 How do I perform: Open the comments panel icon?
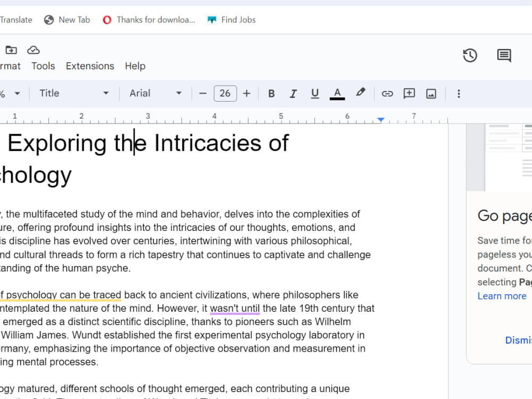point(504,55)
